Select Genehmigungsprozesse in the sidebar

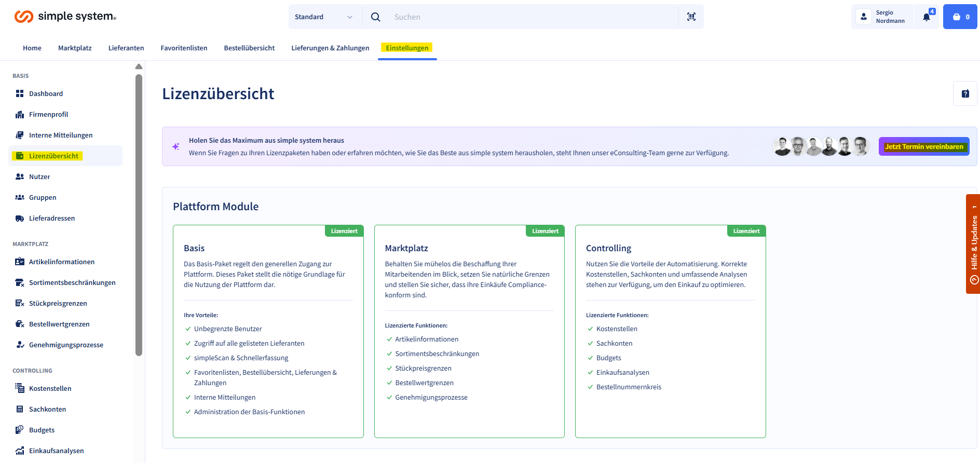tap(66, 345)
